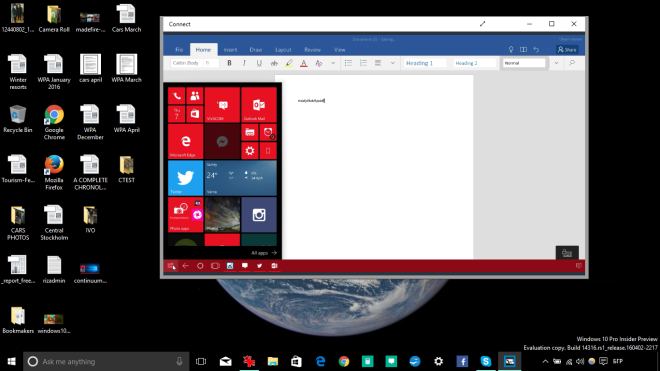Viewport: 660px width, 371px height.
Task: Expand the styles gallery chevron
Action: (x=556, y=63)
